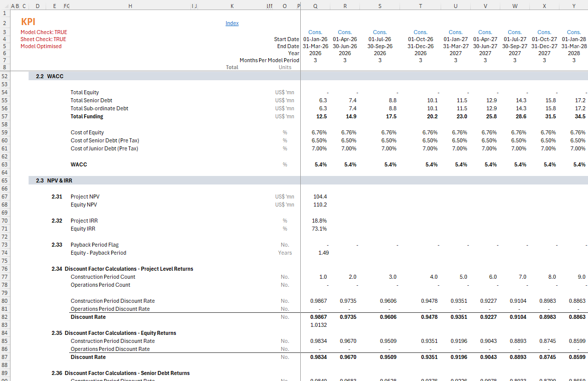Click heading '2.36 Discount Factor Calculations - Senior Debt Returns'

pos(120,373)
